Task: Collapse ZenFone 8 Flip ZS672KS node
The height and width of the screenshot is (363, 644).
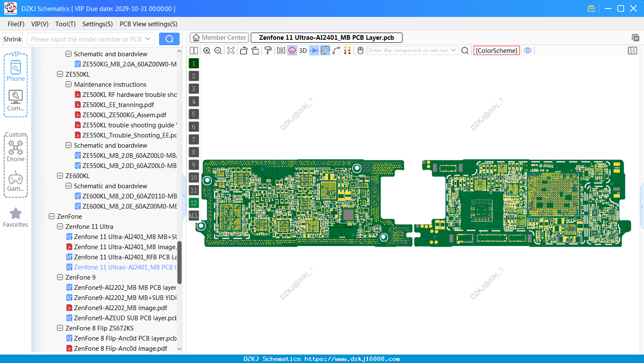Action: (x=60, y=328)
